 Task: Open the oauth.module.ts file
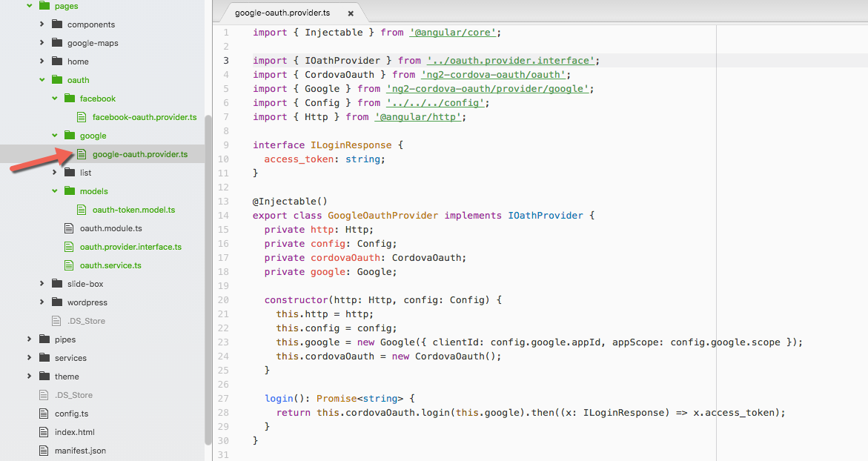coord(110,228)
